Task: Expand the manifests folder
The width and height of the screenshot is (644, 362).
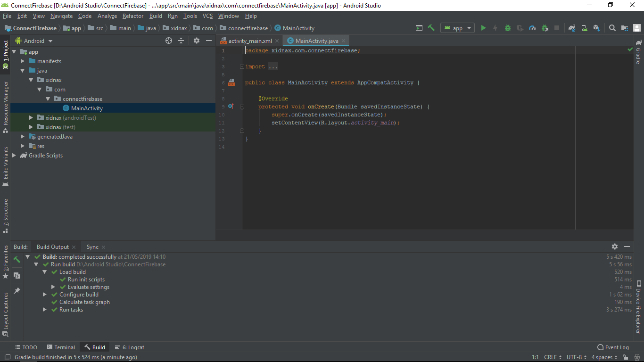Action: coord(22,61)
